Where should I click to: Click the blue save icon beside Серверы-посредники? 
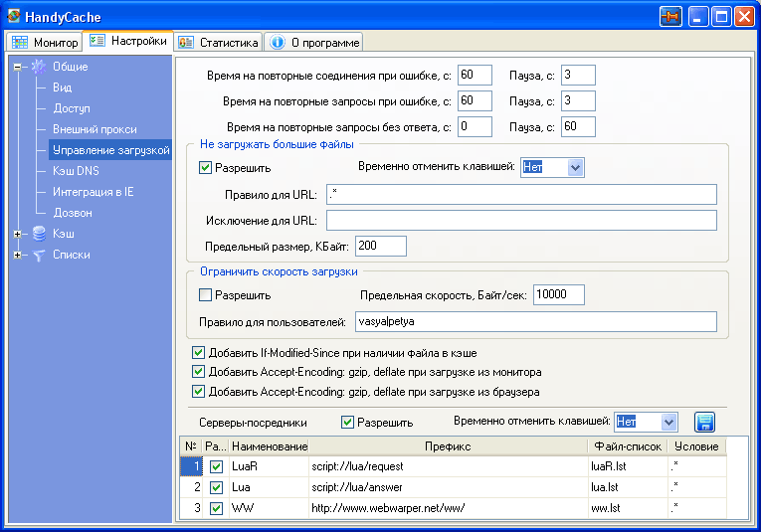tap(704, 422)
